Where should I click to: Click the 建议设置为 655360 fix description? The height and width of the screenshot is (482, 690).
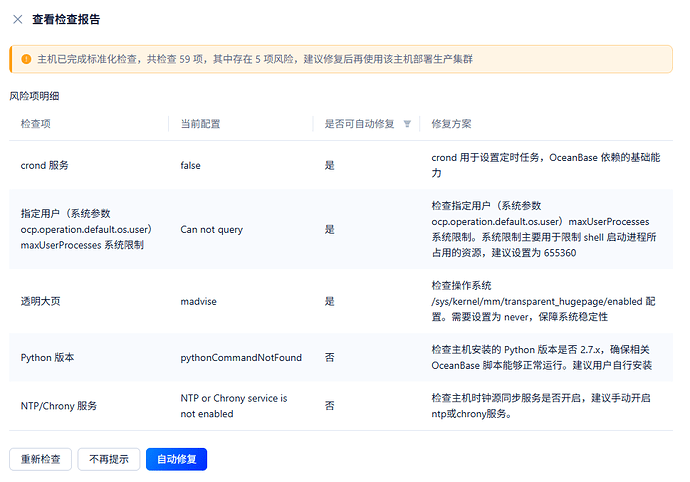[x=544, y=229]
